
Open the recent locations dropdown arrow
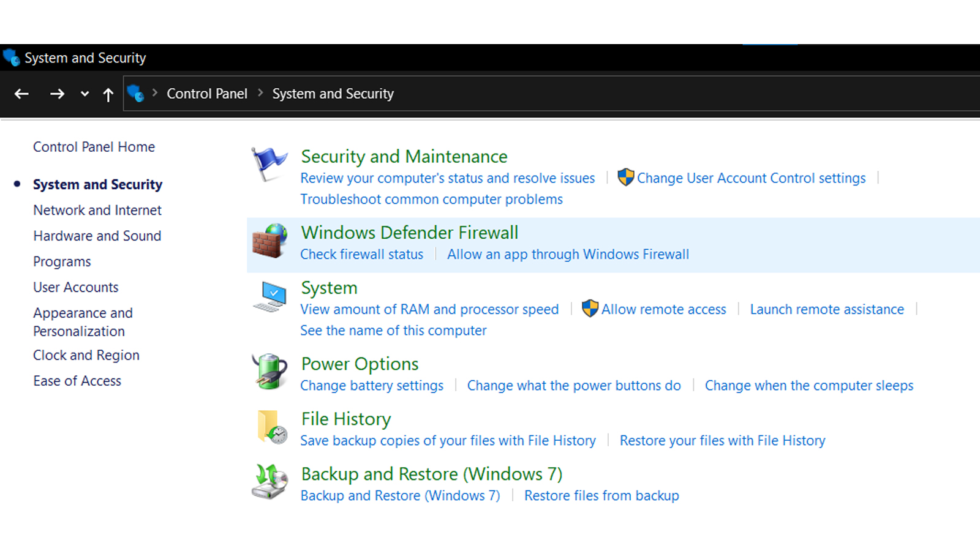click(x=85, y=94)
